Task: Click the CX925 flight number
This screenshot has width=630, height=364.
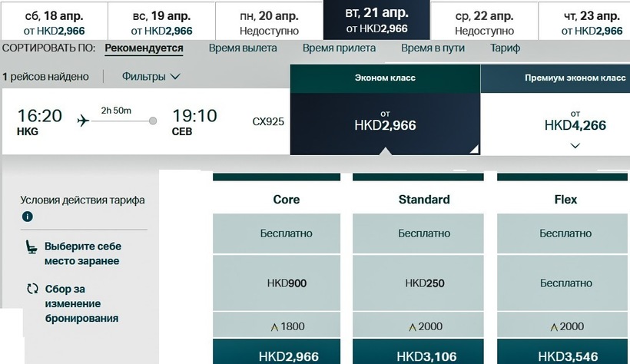Action: (268, 121)
